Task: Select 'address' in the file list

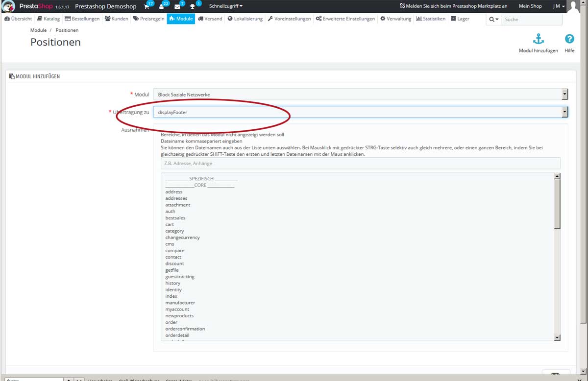Action: pos(174,192)
